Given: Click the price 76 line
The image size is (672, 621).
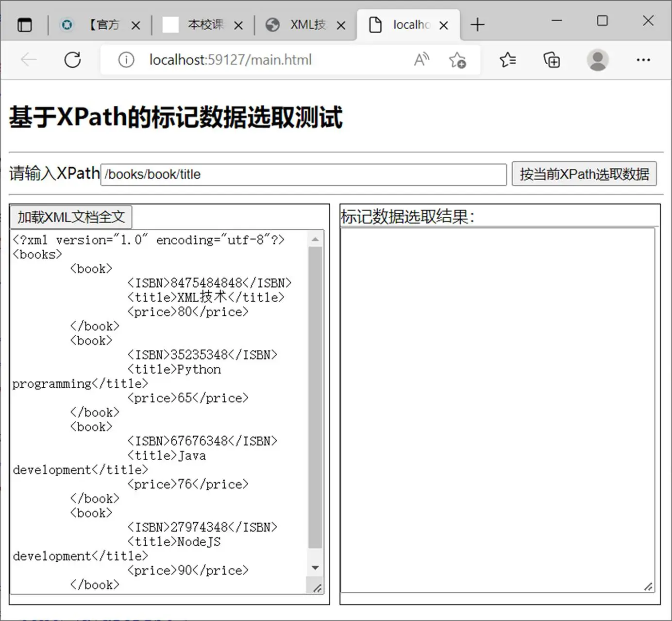Looking at the screenshot, I should (x=188, y=484).
